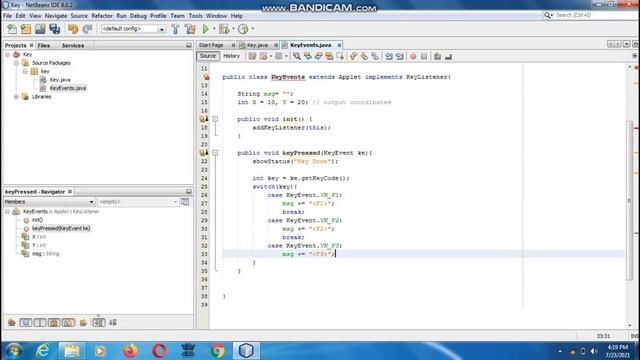Expand the Libraries node
This screenshot has width=640, height=360.
(16, 97)
